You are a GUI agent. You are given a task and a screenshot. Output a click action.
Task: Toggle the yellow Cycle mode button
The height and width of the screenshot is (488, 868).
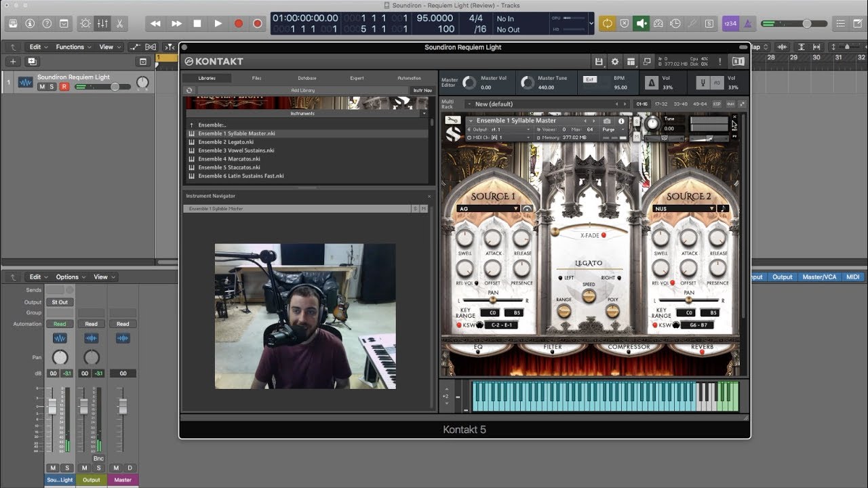tap(607, 23)
